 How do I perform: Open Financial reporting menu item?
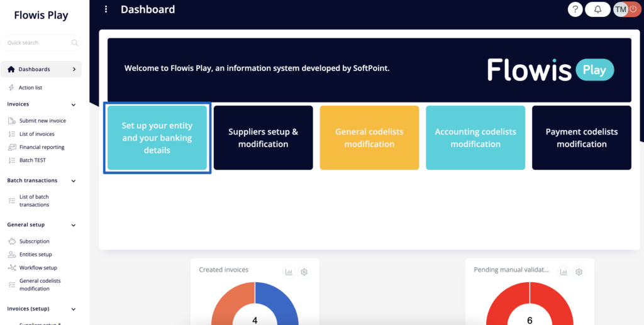(x=42, y=147)
